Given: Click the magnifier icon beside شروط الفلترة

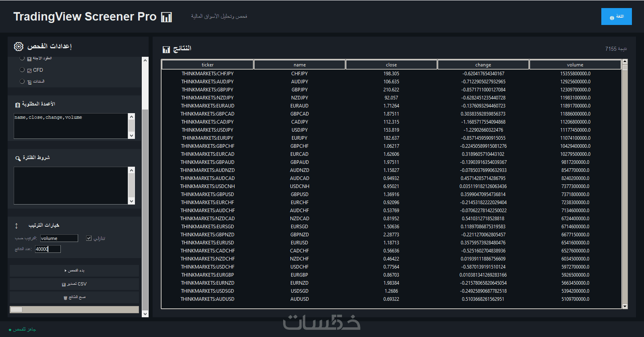Looking at the screenshot, I should pos(18,158).
